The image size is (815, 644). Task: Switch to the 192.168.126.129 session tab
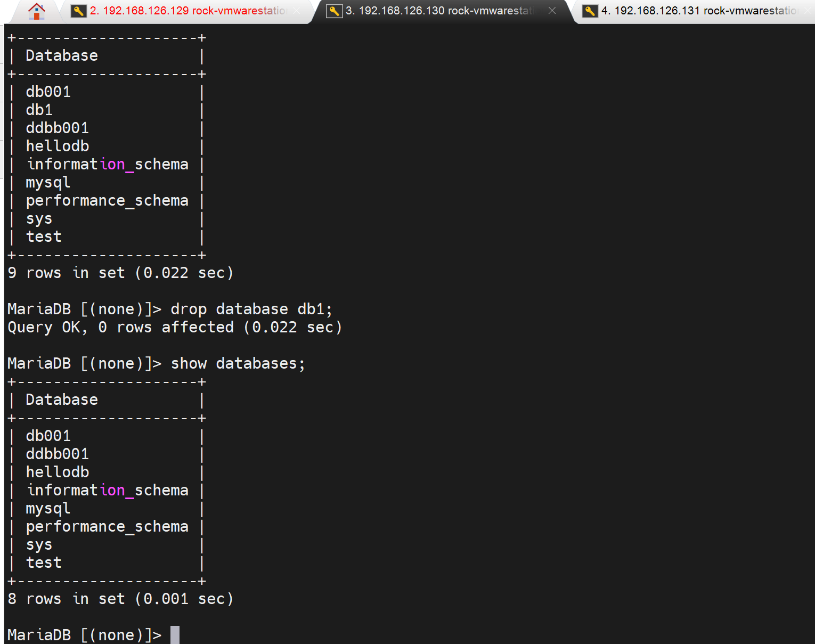[188, 11]
